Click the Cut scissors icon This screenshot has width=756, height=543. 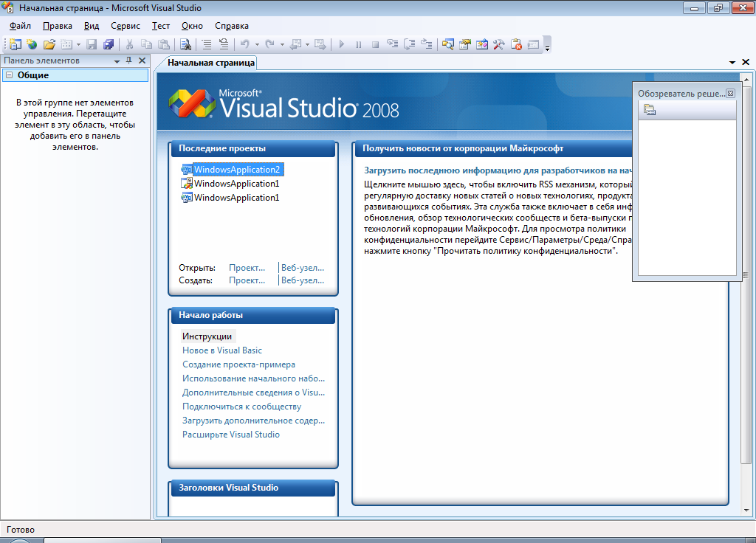pyautogui.click(x=129, y=44)
